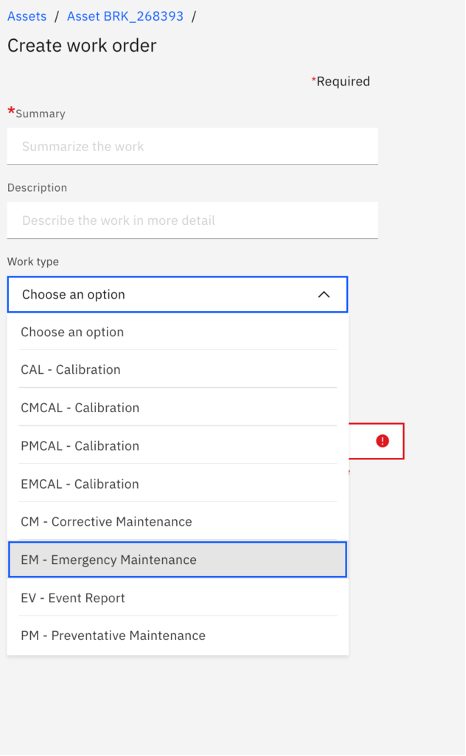The height and width of the screenshot is (756, 466).
Task: Pick PM - Preventative Maintenance
Action: 178,635
